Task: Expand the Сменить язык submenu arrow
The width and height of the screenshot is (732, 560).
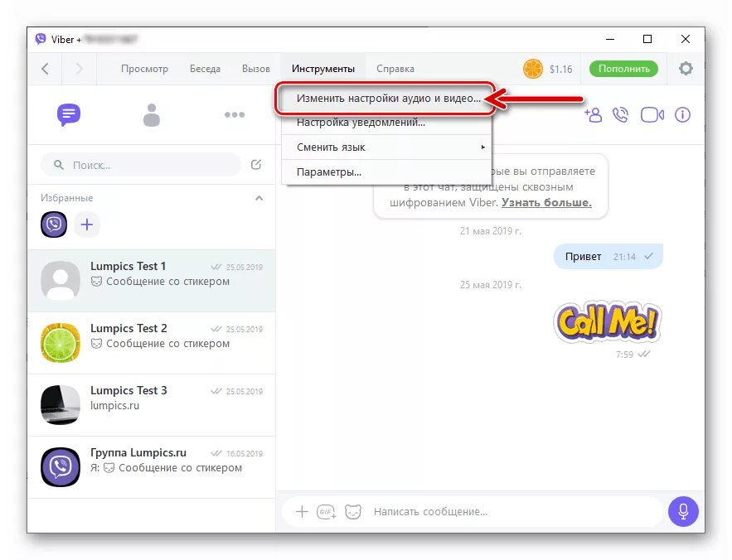Action: tap(482, 147)
